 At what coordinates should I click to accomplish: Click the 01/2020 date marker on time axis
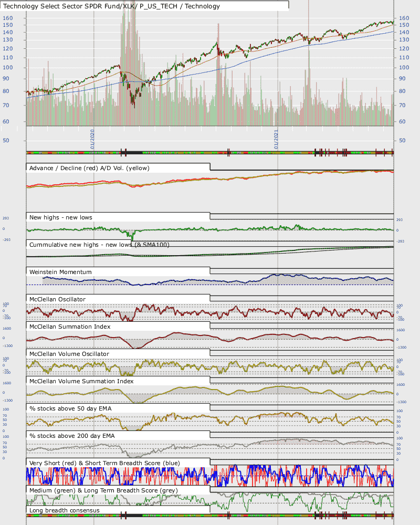click(92, 139)
